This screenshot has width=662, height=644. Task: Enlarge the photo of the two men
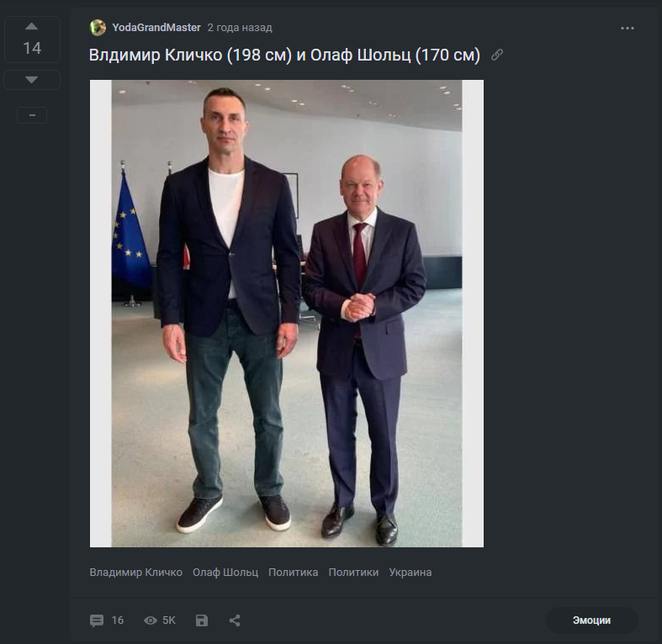pyautogui.click(x=287, y=313)
